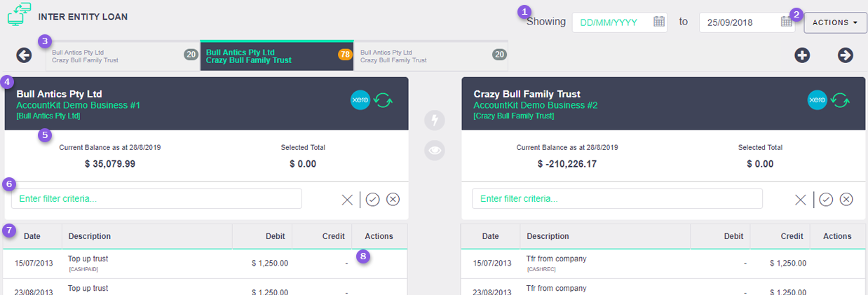Screen dimensions: 868x295
Task: Click Xero logo on Crazy Bull Family Trust panel
Action: click(818, 100)
